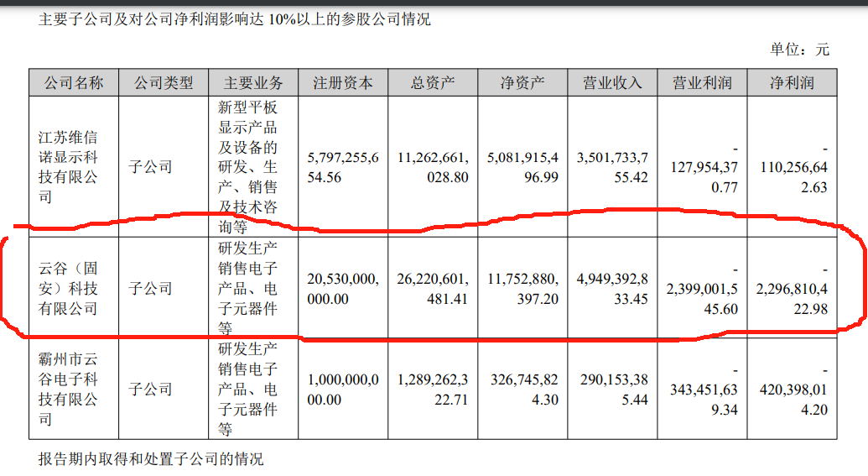Viewport: 868px width, 476px height.
Task: Click the 主要业务 column header
Action: 253,83
